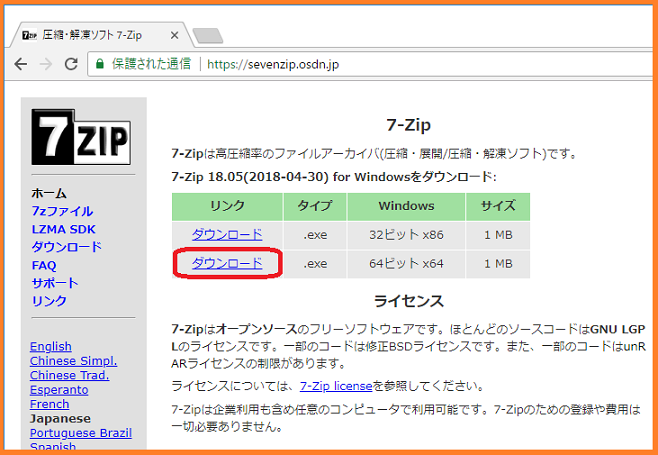Open the 7zファイル sidebar link
The height and width of the screenshot is (455, 658).
point(62,211)
